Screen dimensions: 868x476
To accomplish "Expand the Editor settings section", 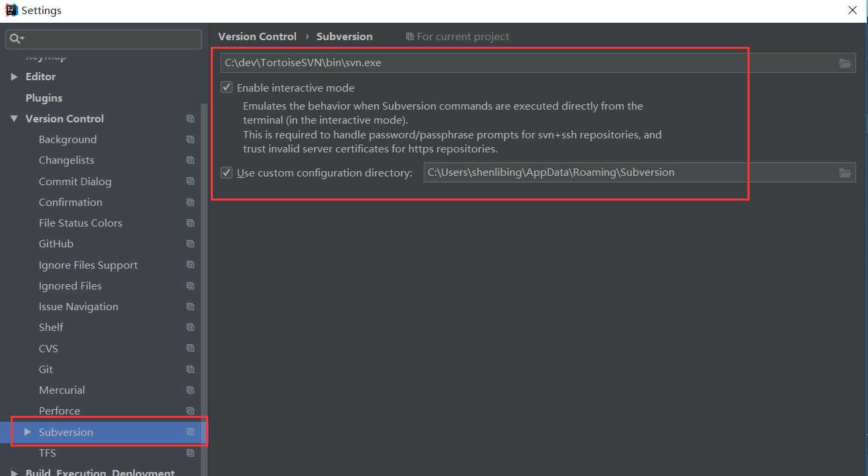I will click(14, 77).
